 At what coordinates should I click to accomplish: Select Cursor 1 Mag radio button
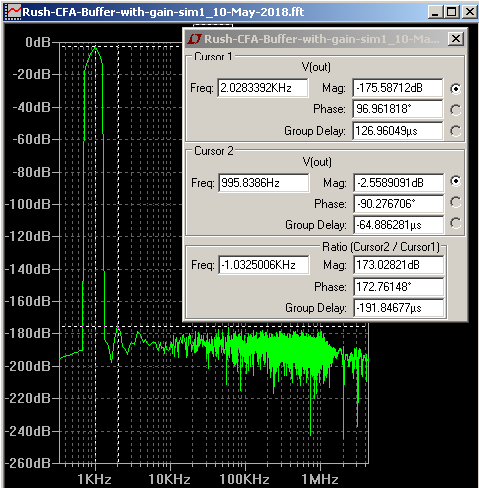(455, 89)
